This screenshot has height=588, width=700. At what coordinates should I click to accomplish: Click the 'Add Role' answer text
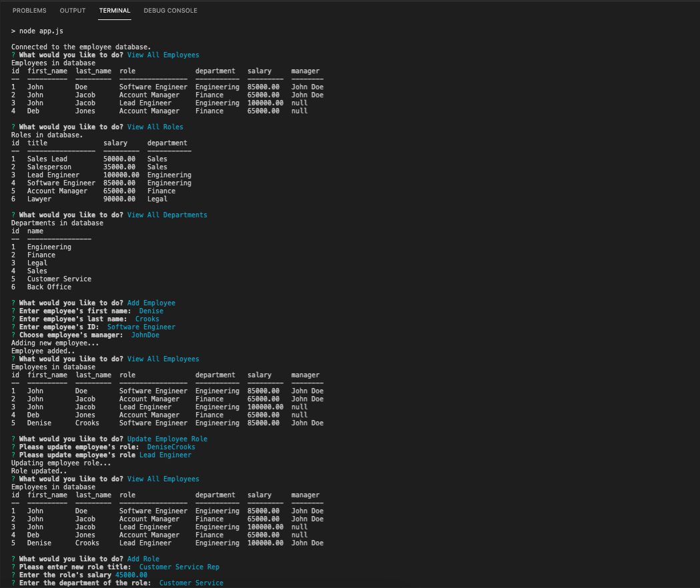(x=143, y=559)
